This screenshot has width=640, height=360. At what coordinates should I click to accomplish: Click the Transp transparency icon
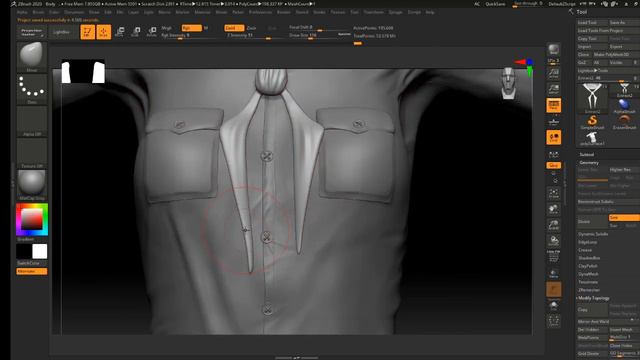(553, 273)
